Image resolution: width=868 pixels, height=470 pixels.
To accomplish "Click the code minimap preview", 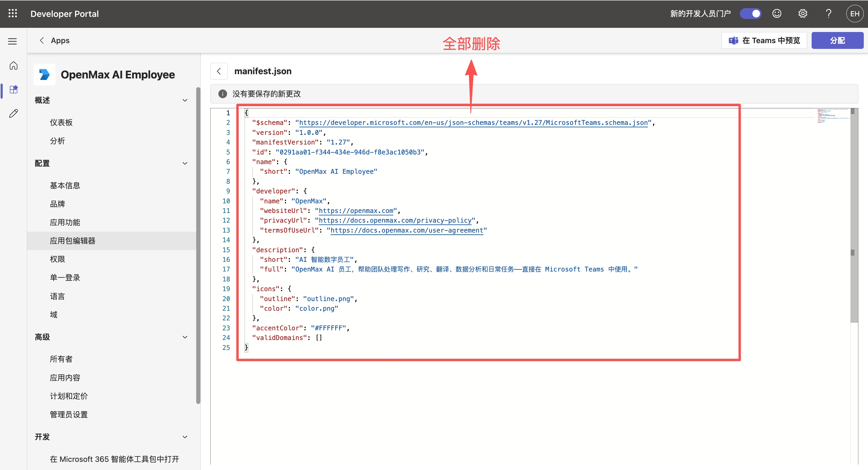I will tap(833, 115).
